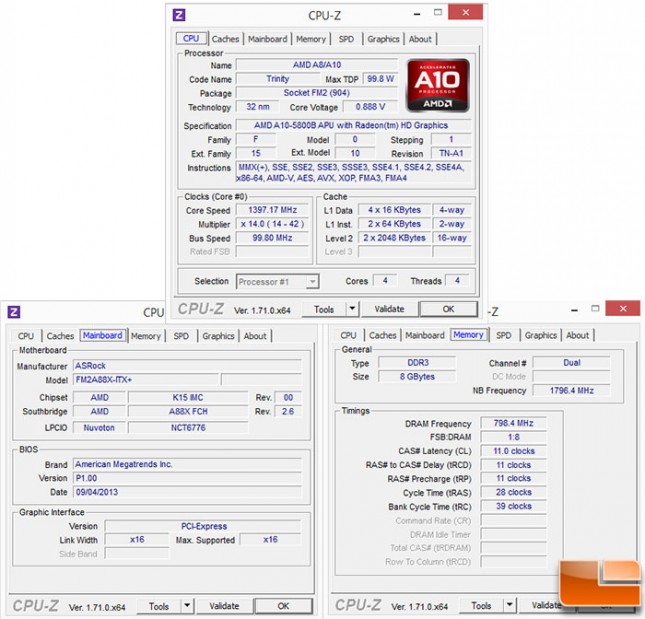
Task: Select the SPD tab in the Mainboard window
Action: point(181,336)
